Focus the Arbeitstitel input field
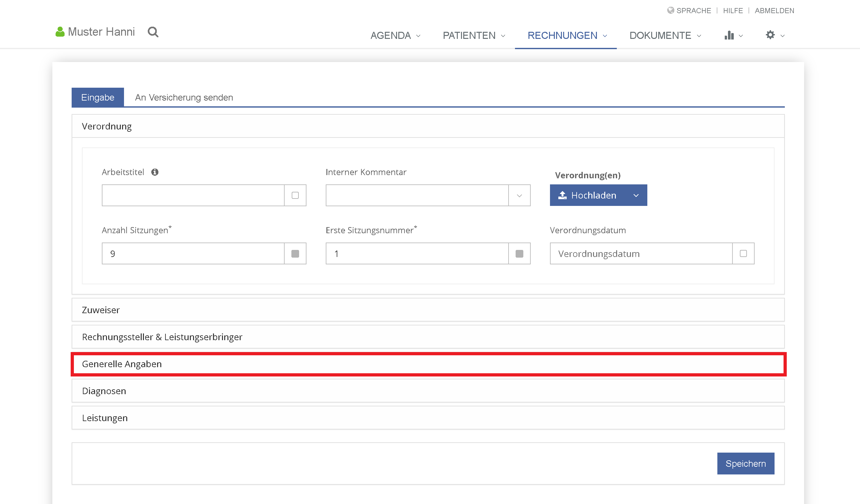Viewport: 860px width, 504px height. pyautogui.click(x=193, y=195)
